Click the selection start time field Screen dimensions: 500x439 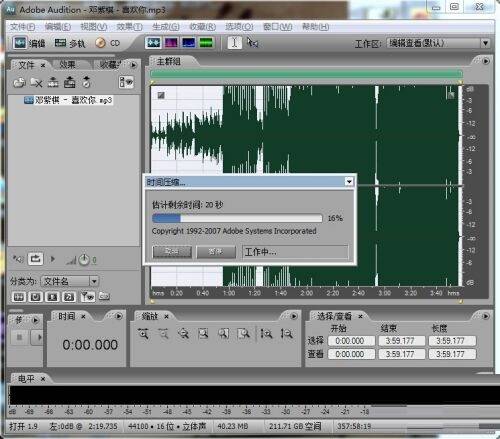(x=351, y=341)
